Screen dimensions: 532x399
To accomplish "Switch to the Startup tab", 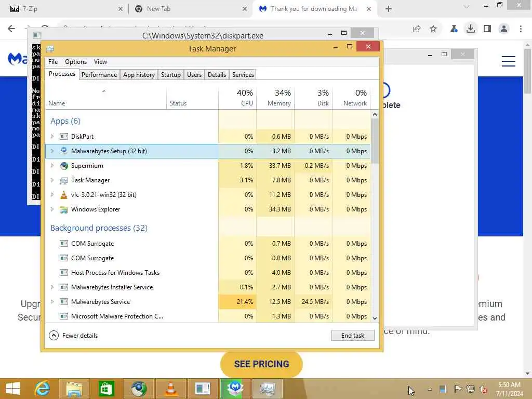I will tap(170, 75).
